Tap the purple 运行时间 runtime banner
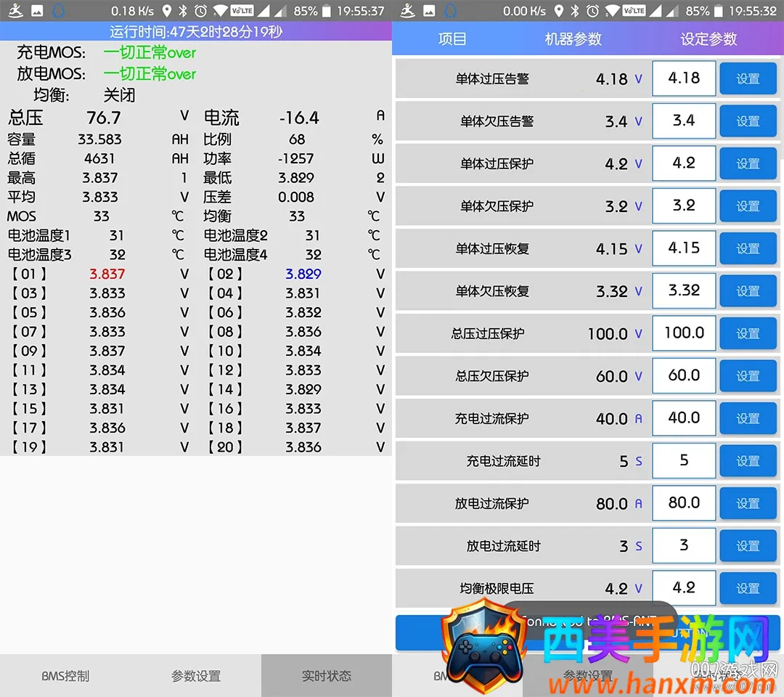The image size is (784, 697). (x=196, y=31)
